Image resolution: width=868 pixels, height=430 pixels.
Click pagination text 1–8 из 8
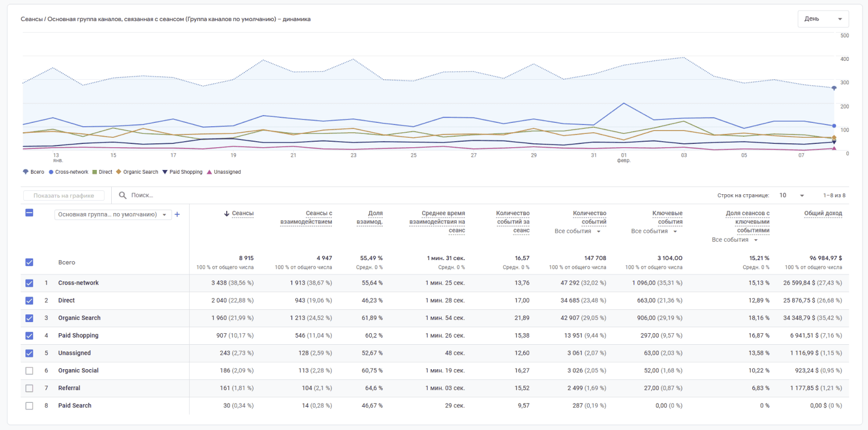(834, 195)
